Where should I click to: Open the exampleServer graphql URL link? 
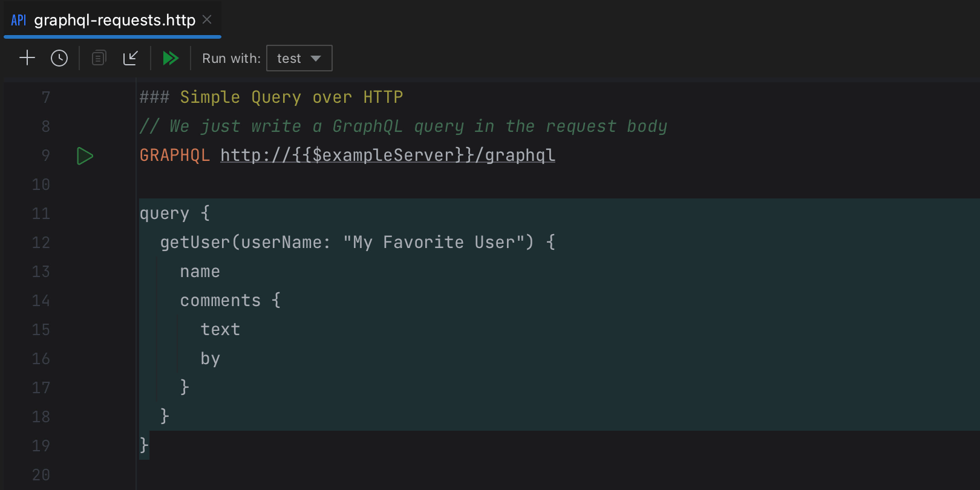click(387, 155)
